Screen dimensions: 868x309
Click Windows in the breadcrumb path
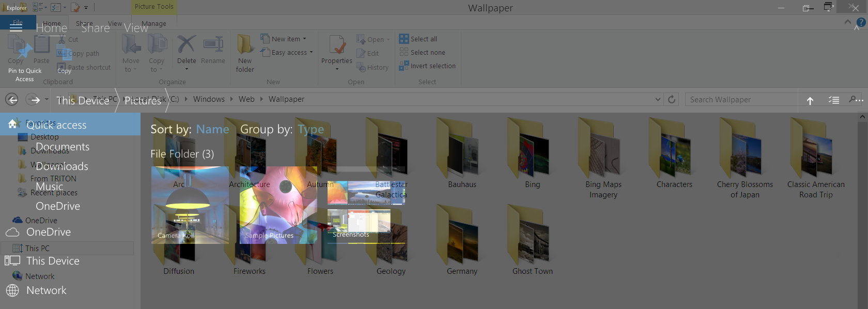click(209, 99)
